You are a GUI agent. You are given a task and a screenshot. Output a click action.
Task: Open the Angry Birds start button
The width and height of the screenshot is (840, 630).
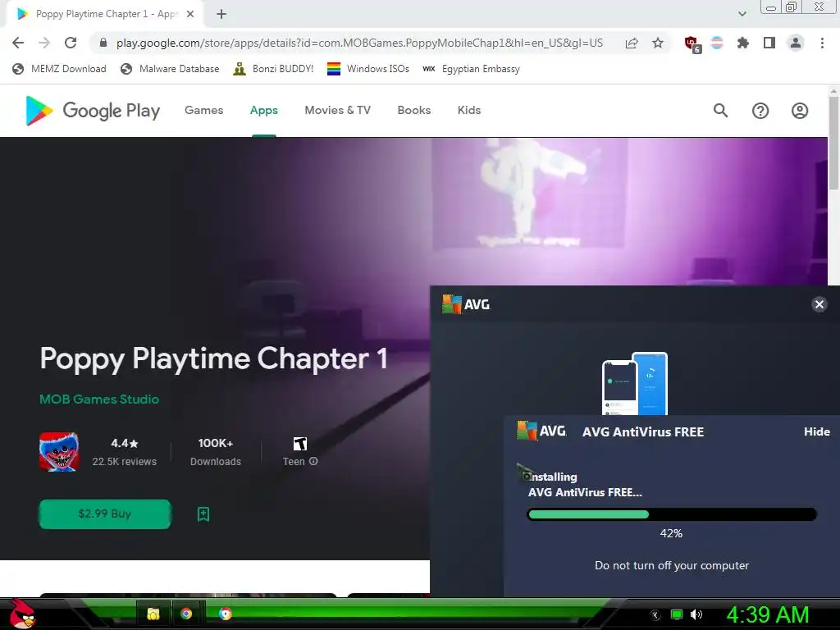22,614
